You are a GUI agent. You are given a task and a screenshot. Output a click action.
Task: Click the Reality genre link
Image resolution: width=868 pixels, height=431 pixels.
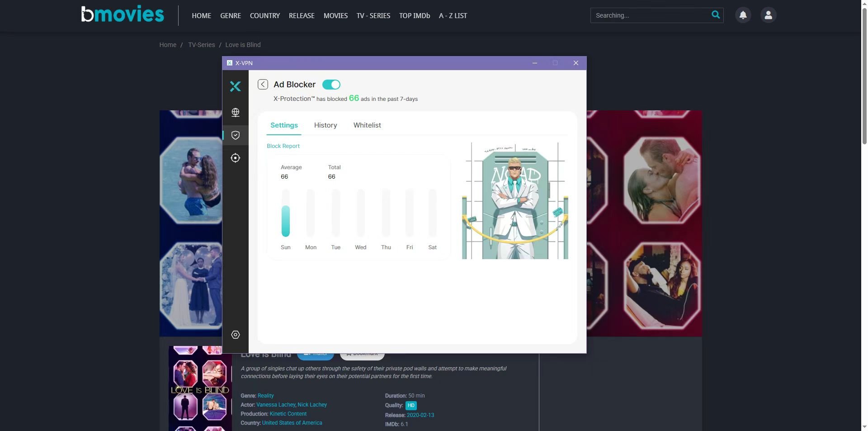265,396
